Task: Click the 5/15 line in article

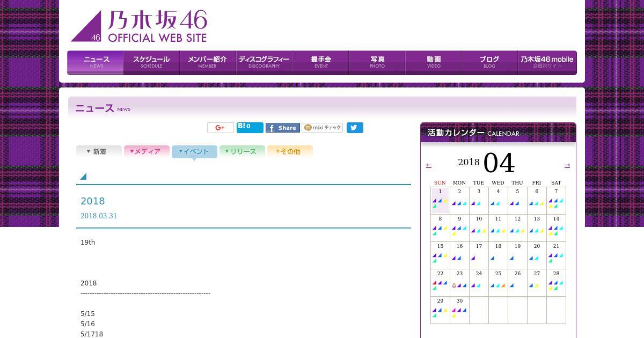Action: pos(87,314)
